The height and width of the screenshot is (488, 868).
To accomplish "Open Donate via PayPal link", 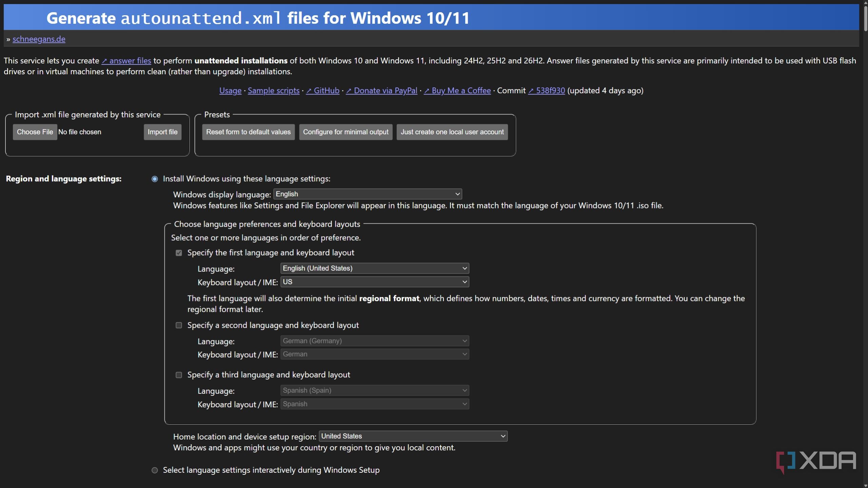I will click(381, 90).
